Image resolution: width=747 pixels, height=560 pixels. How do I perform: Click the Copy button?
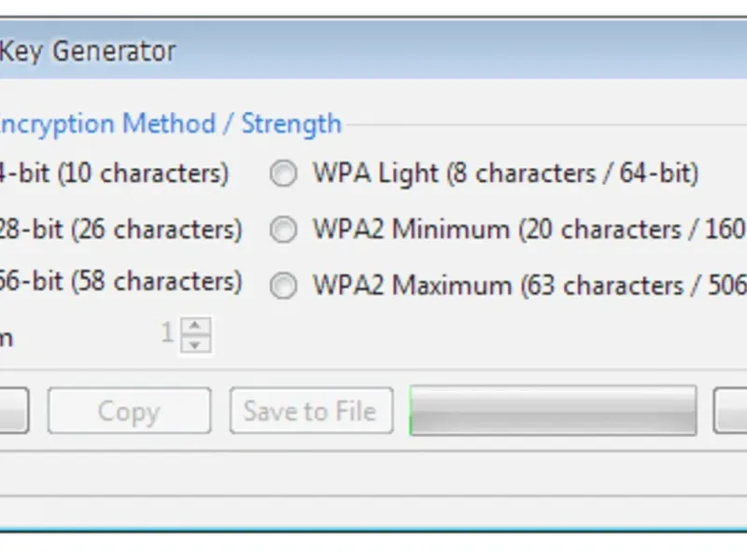129,411
